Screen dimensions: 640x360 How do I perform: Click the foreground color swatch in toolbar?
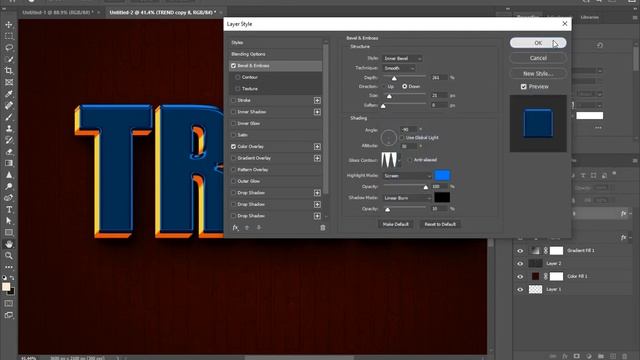(6, 287)
